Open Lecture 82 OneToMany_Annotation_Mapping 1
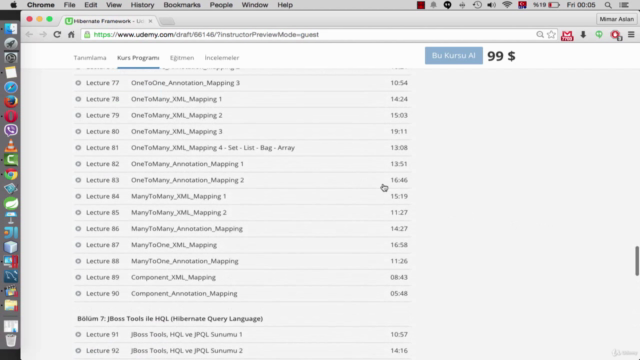The image size is (640, 360). [x=242, y=164]
